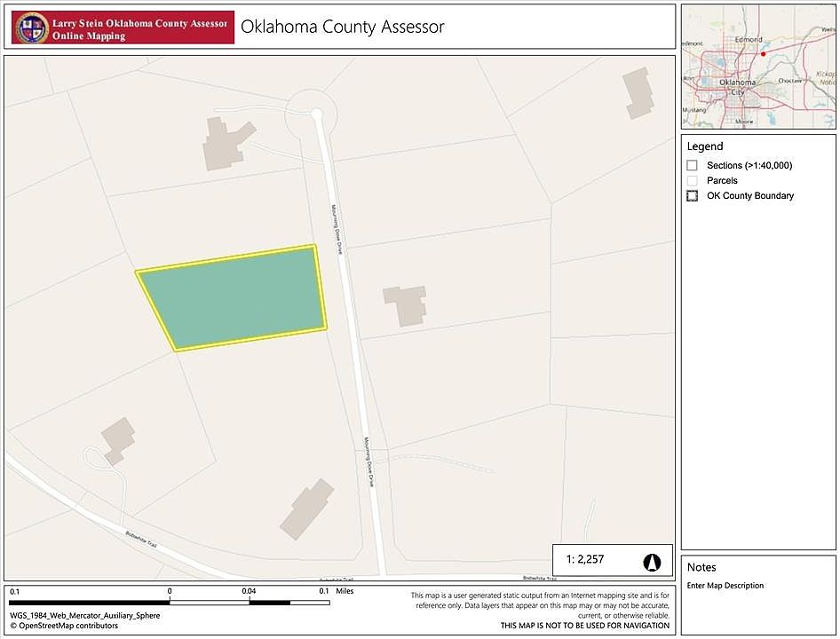Click the 'Enter Map Description' field
The height and width of the screenshot is (639, 840).
click(x=725, y=586)
